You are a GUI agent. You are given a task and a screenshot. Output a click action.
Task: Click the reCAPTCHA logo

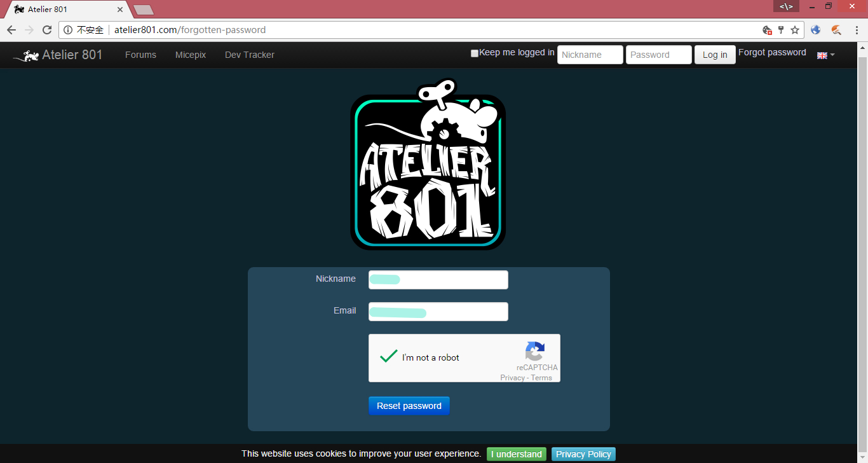pyautogui.click(x=535, y=351)
